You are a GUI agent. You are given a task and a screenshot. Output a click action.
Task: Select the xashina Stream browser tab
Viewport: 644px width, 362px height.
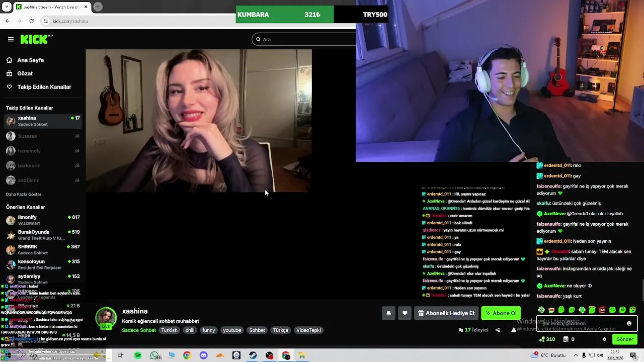[x=52, y=7]
